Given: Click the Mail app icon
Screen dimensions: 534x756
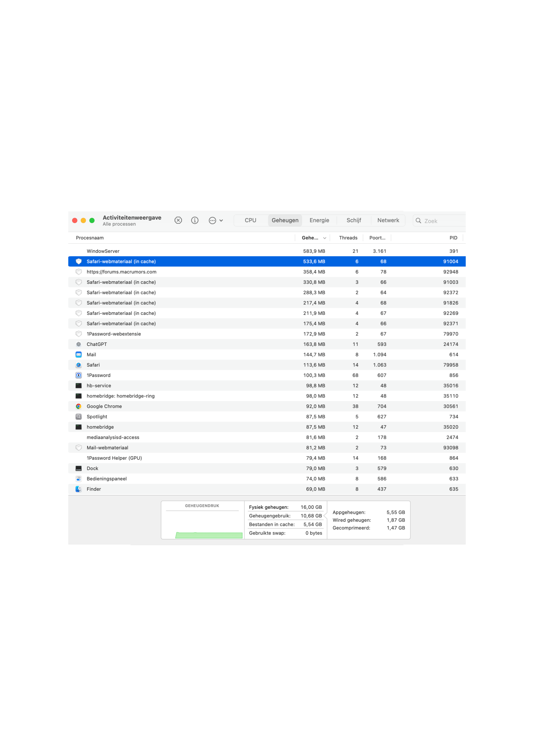Looking at the screenshot, I should (x=79, y=355).
